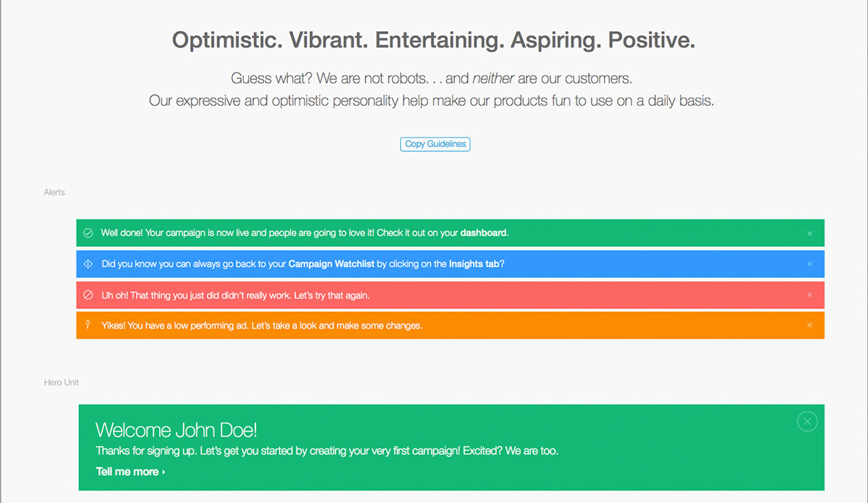Click the 'Tell me more' link
The width and height of the screenshot is (868, 503).
click(x=127, y=472)
